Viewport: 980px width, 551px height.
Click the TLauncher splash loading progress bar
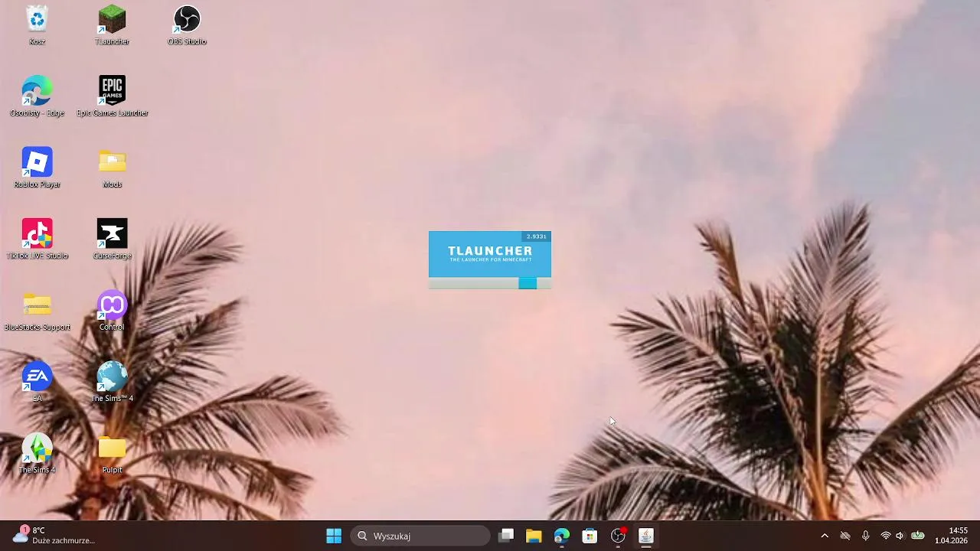[490, 283]
